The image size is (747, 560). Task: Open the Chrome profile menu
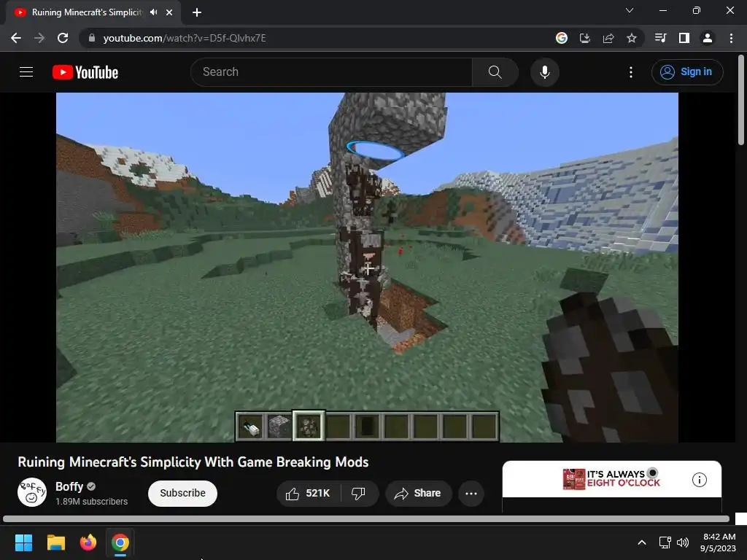pos(708,38)
